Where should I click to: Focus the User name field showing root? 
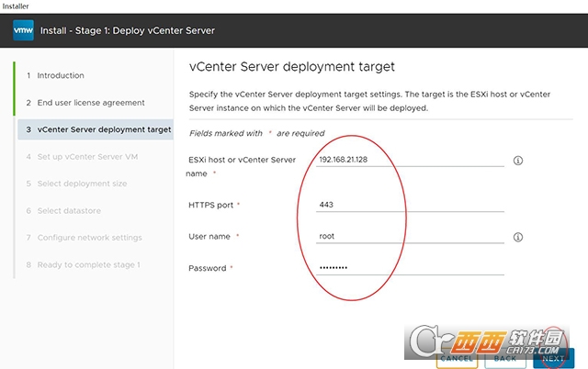tap(410, 236)
